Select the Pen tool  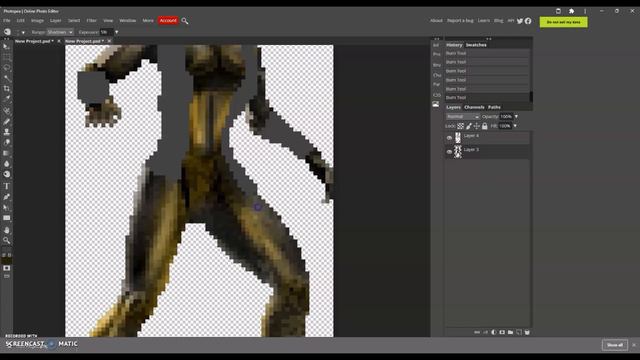coord(7,197)
